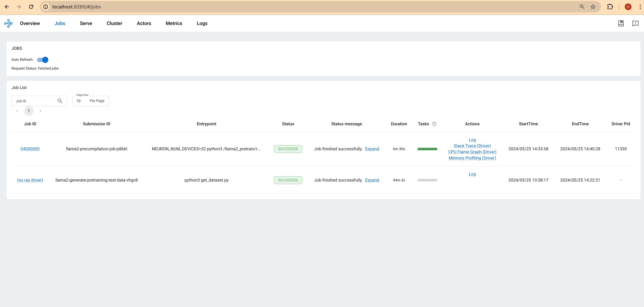Image resolution: width=644 pixels, height=307 pixels.
Task: Click the Status message column header
Action: coord(346,124)
